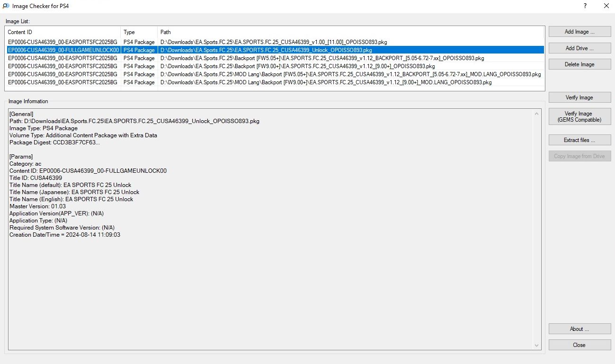Open the Add Drive dialog

[579, 48]
